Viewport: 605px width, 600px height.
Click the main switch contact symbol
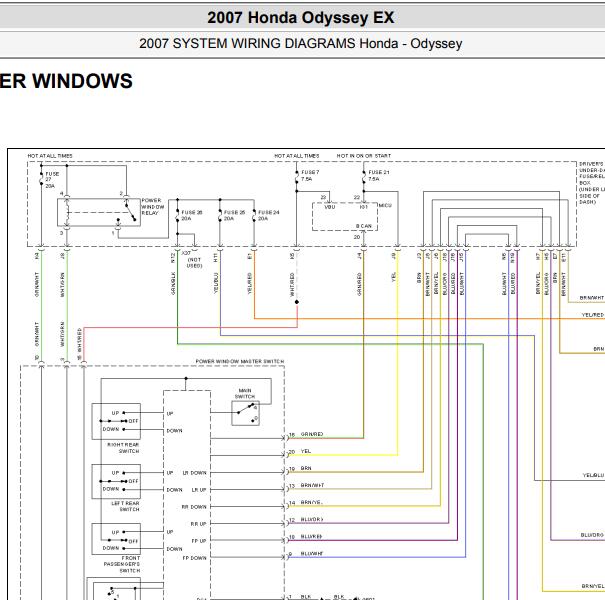[x=245, y=413]
